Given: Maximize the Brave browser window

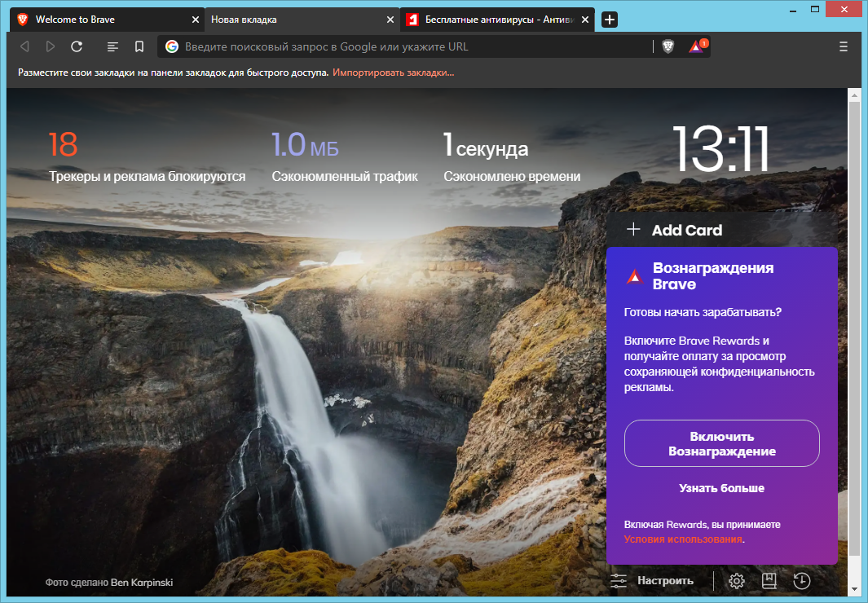Looking at the screenshot, I should pyautogui.click(x=815, y=10).
